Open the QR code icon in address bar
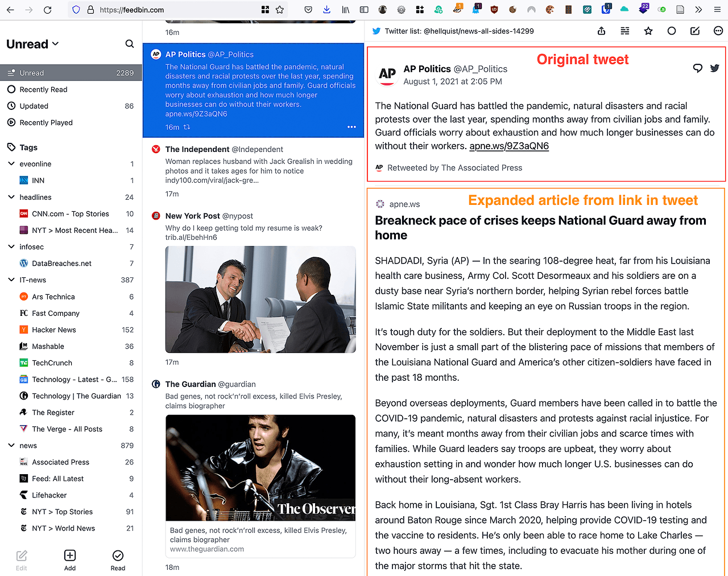 click(x=265, y=10)
